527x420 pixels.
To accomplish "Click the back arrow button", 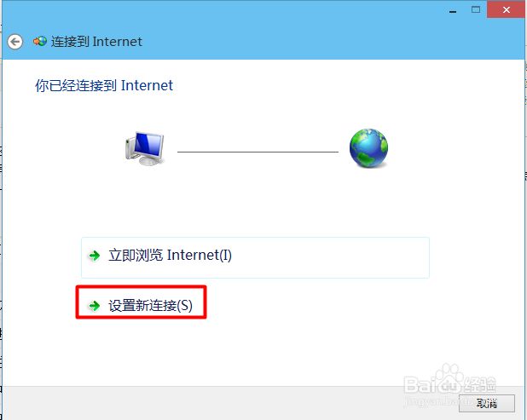I will (x=15, y=42).
